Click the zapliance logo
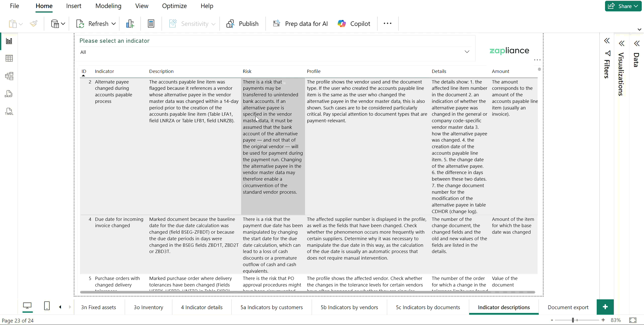 (509, 51)
